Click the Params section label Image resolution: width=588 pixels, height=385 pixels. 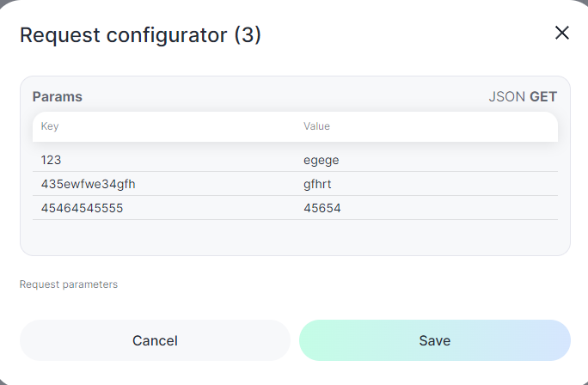[x=58, y=97]
